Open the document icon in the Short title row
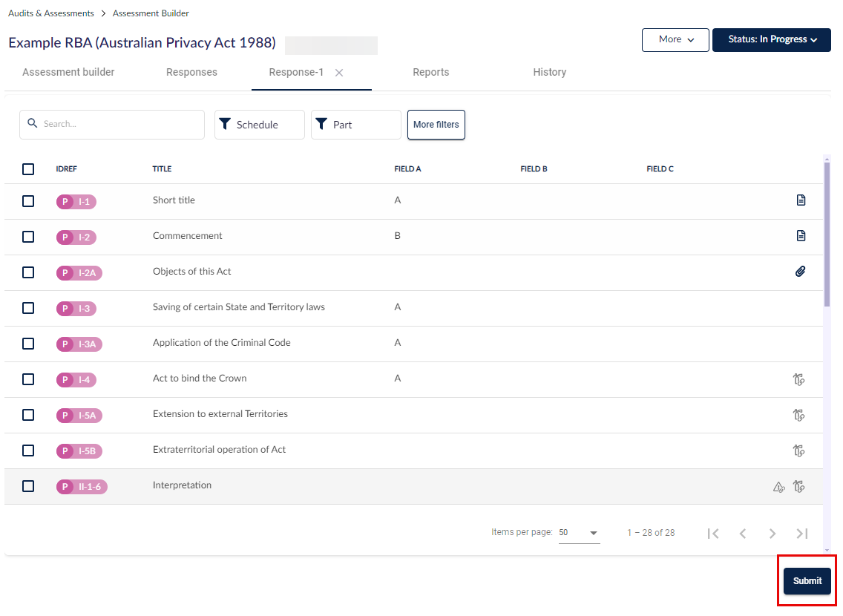This screenshot has height=616, width=843. pyautogui.click(x=801, y=200)
